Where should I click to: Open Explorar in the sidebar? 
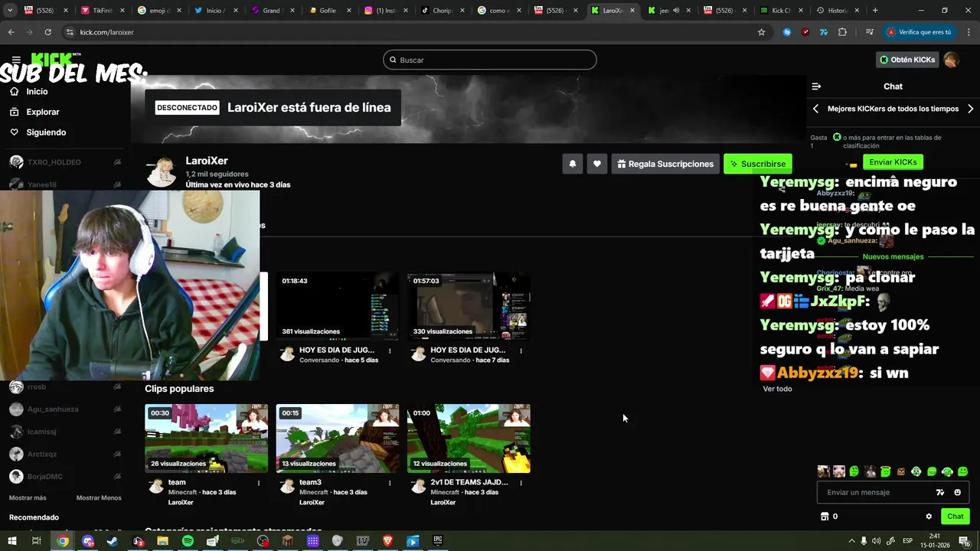click(43, 112)
